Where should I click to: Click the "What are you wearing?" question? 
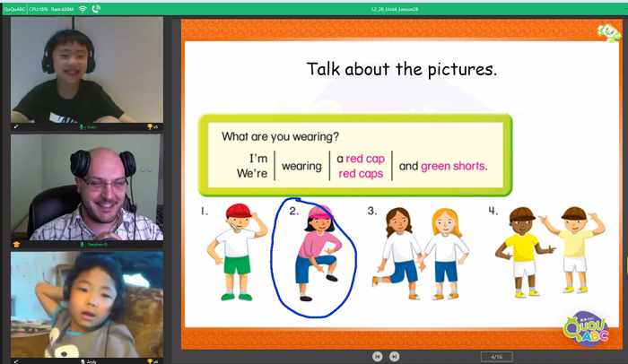[280, 136]
